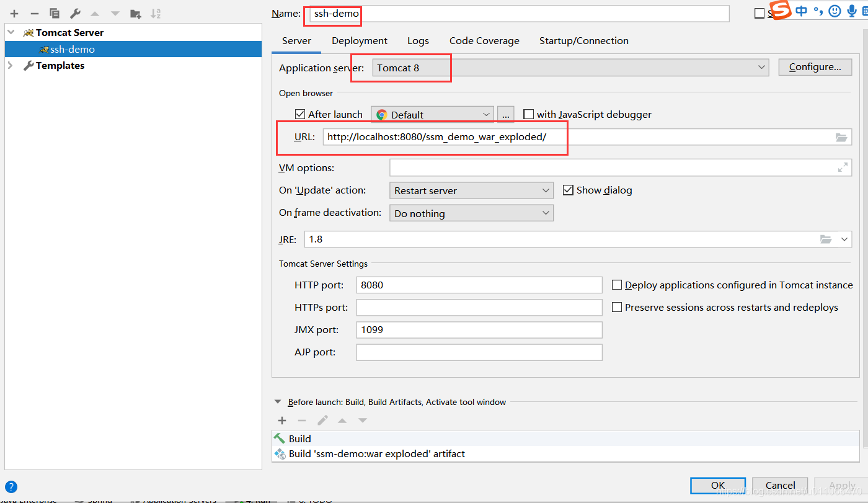Remove selected configuration with minus icon
The height and width of the screenshot is (503, 868).
pos(35,13)
